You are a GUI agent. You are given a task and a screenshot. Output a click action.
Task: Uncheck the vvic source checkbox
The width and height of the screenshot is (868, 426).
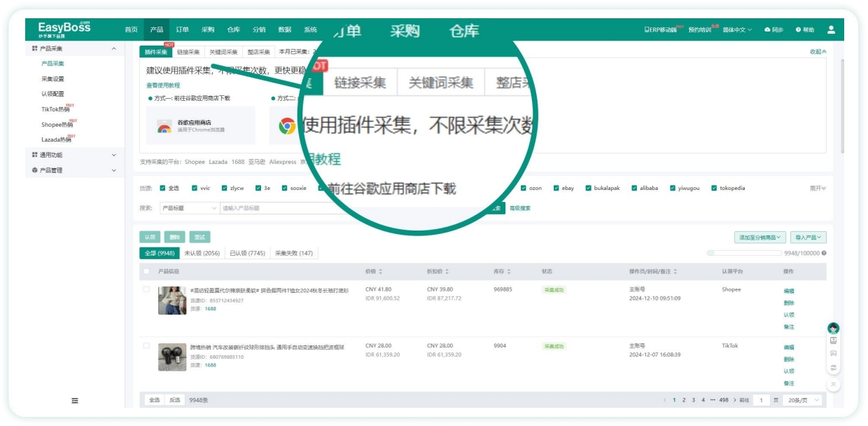pos(195,188)
